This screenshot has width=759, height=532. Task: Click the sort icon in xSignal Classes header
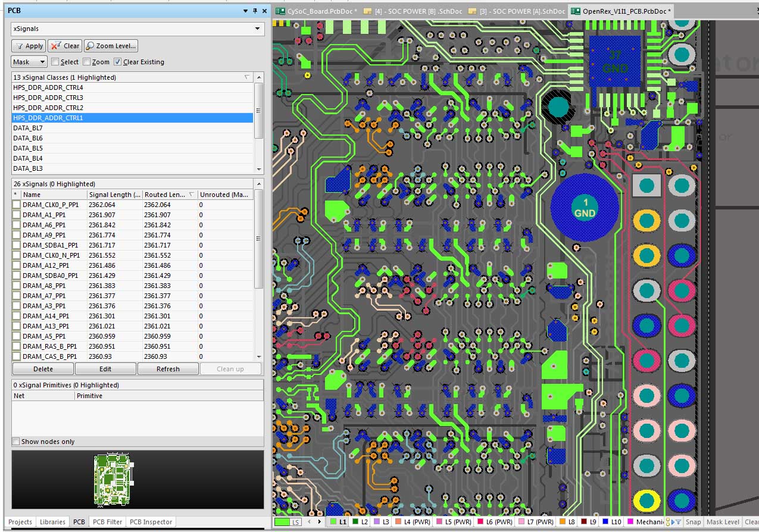248,77
